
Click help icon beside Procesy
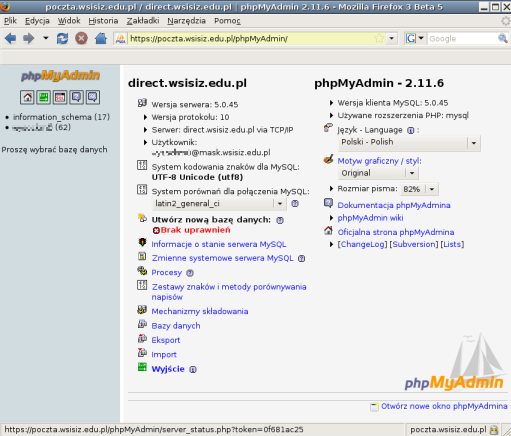coord(190,273)
